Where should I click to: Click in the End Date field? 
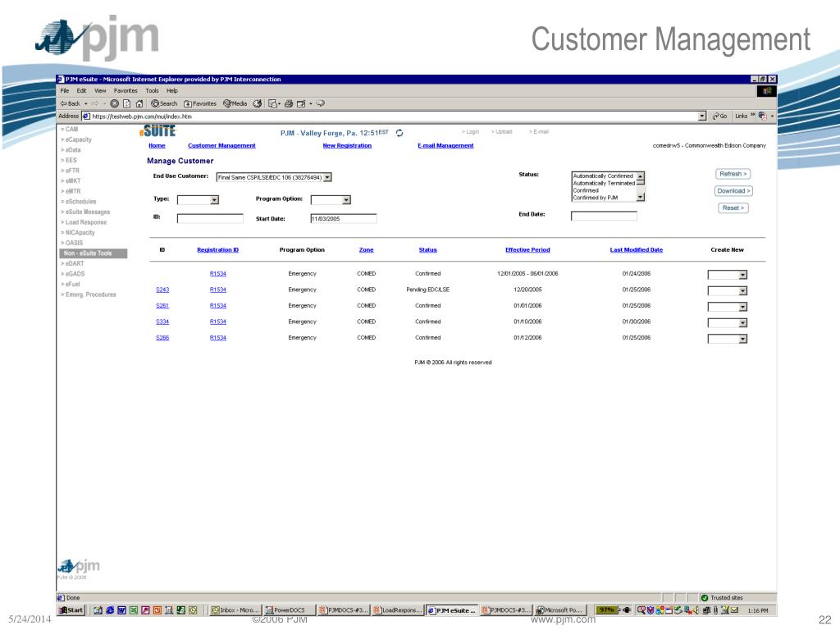604,216
